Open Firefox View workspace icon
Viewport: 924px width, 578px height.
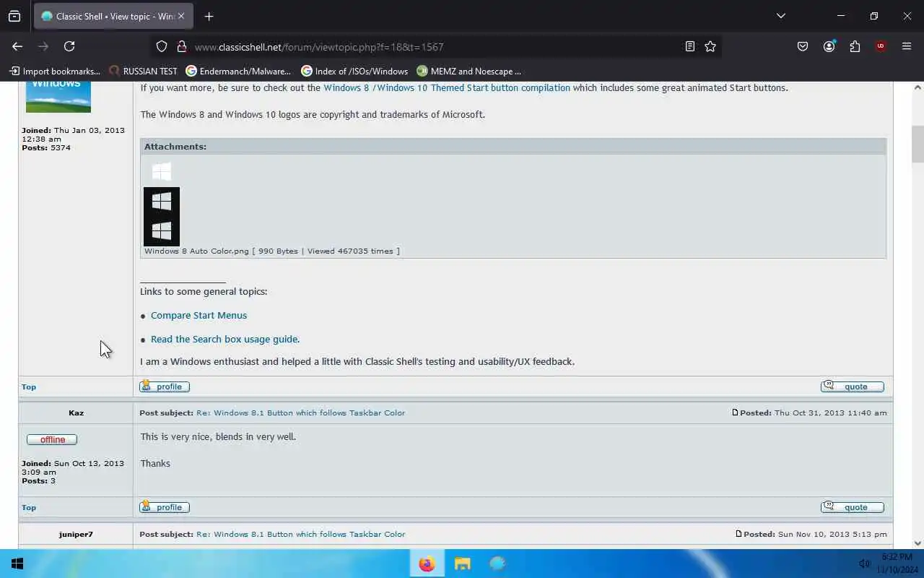[14, 16]
